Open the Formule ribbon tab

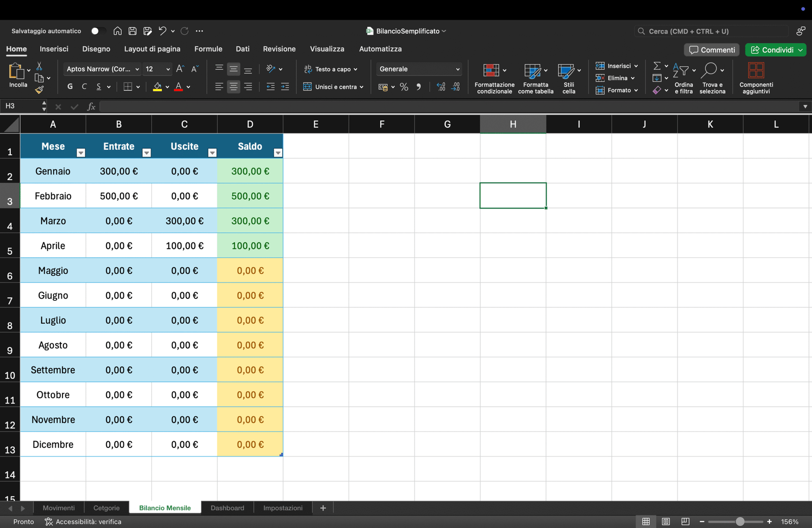point(208,49)
